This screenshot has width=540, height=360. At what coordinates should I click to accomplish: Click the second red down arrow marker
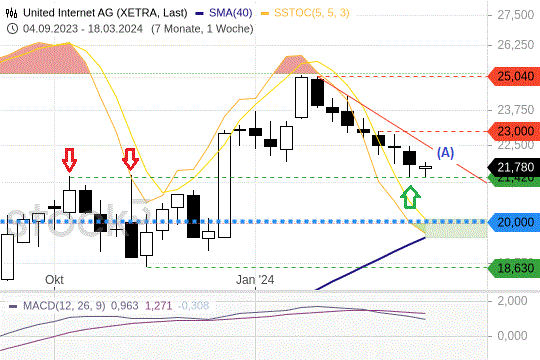click(x=131, y=160)
